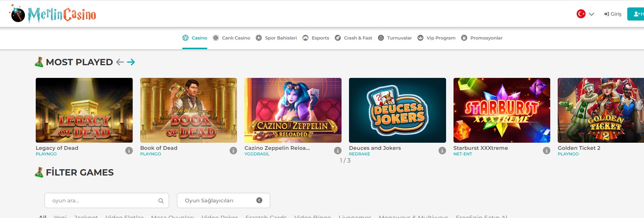This screenshot has height=218, width=644.
Task: View info for Deuces and Jokers
Action: [442, 151]
